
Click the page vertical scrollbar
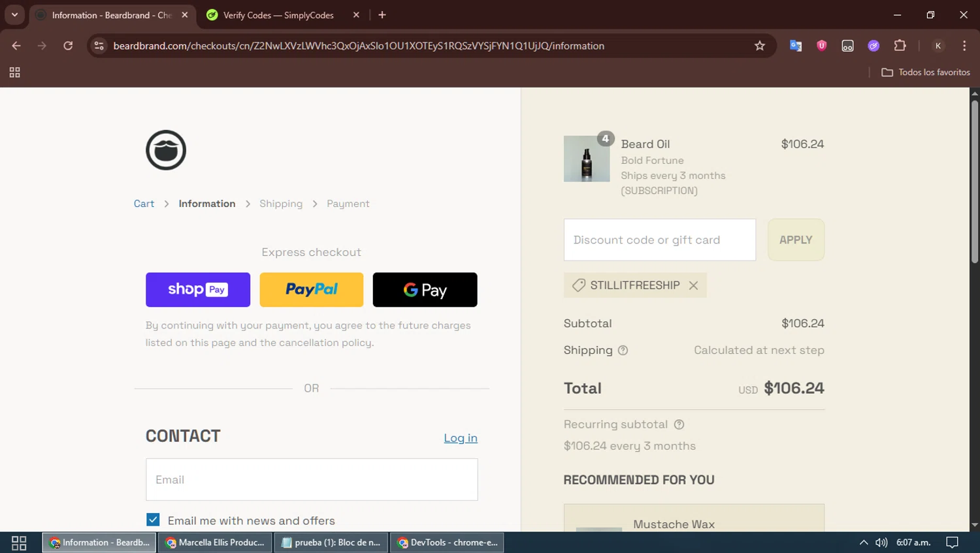[975, 182]
